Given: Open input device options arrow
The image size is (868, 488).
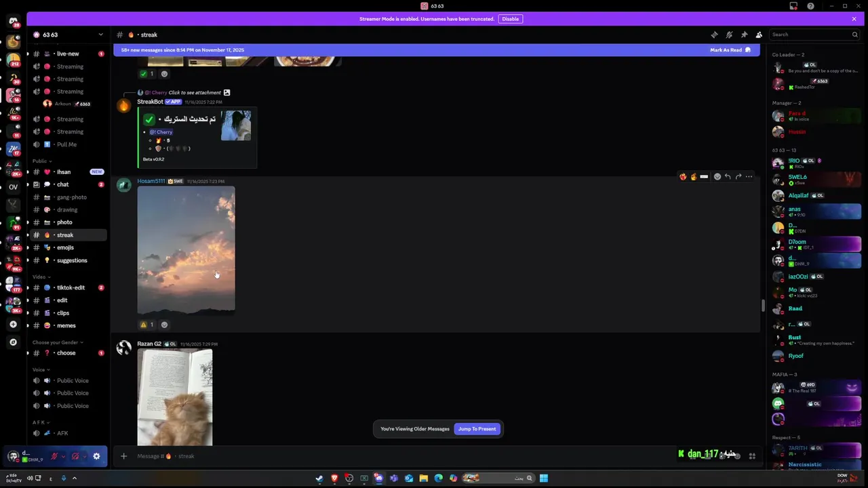Looking at the screenshot, I should click(63, 456).
